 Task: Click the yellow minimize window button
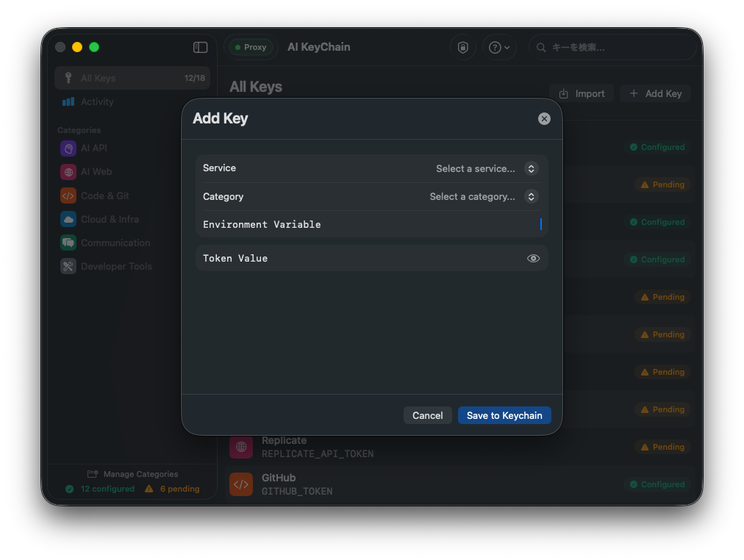coord(77,47)
